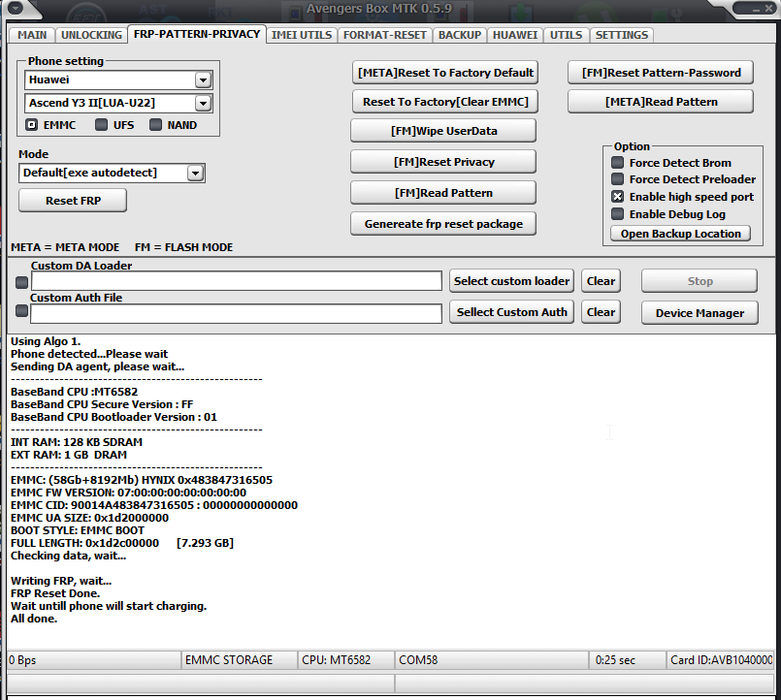Choose NAND storage type

point(155,125)
